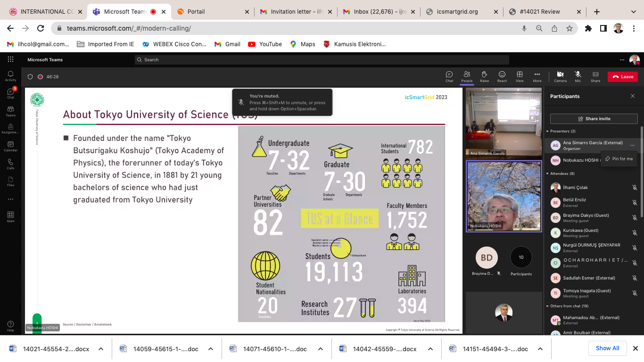The width and height of the screenshot is (644, 362).
Task: Click the meeting shield security icon
Action: click(x=30, y=77)
